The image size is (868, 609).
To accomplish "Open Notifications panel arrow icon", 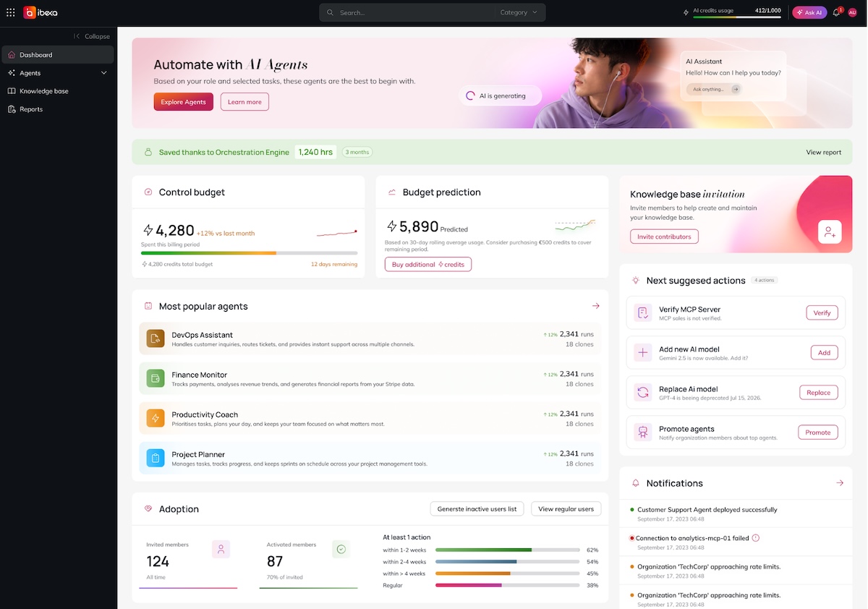I will 840,482.
